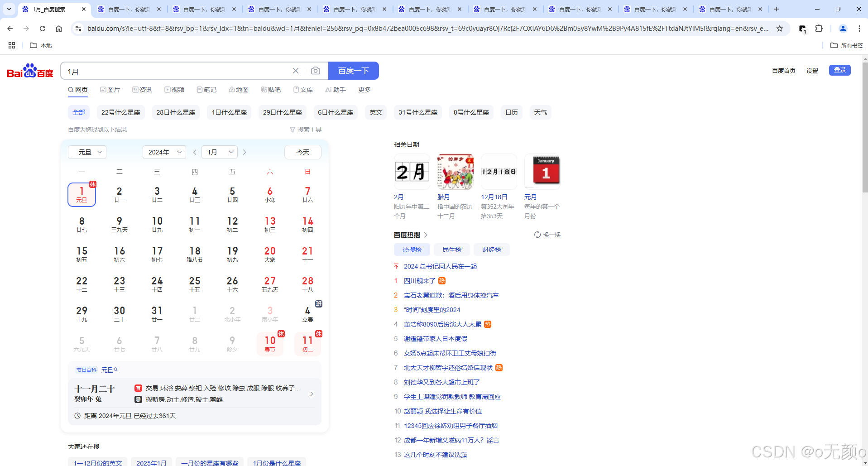Click the Baidu logo
This screenshot has height=466, width=868.
[x=30, y=71]
